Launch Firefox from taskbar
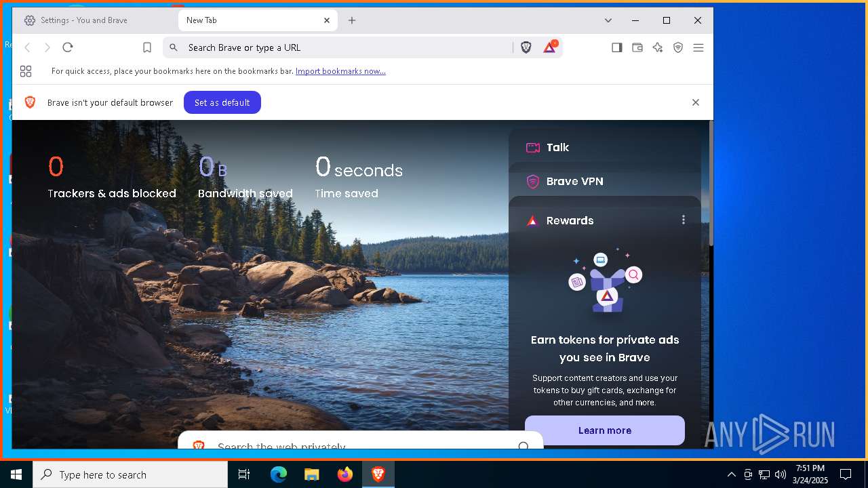The image size is (868, 488). pyautogui.click(x=345, y=474)
